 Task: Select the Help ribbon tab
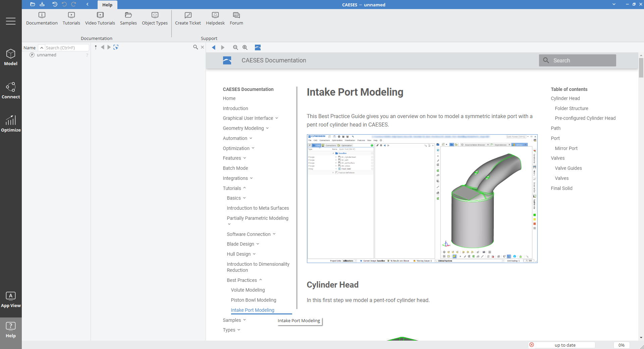tap(107, 5)
